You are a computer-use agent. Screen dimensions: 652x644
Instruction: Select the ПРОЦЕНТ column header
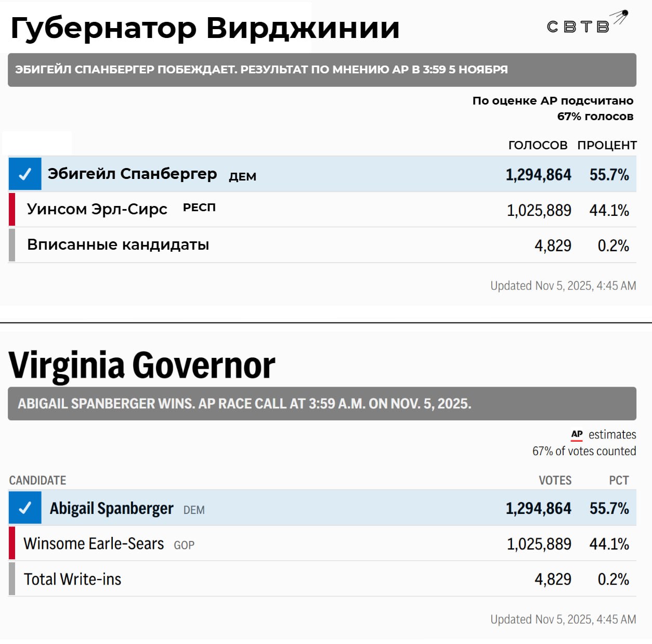(607, 145)
